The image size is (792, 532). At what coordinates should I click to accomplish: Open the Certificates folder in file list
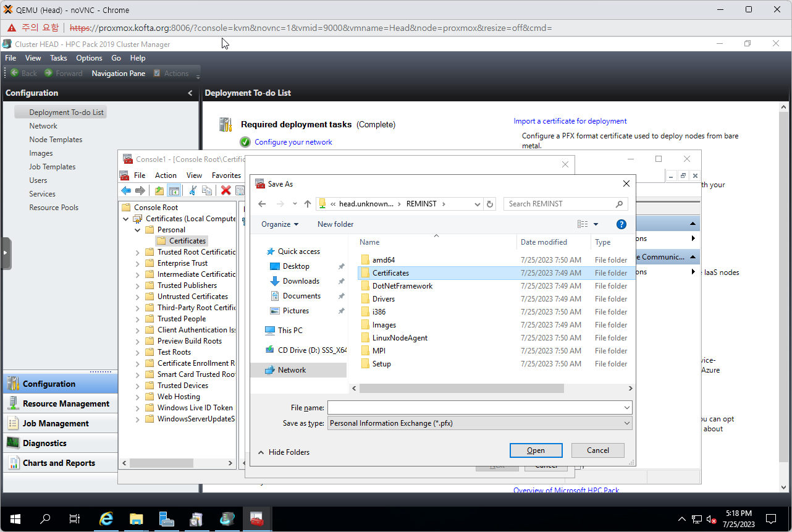390,273
